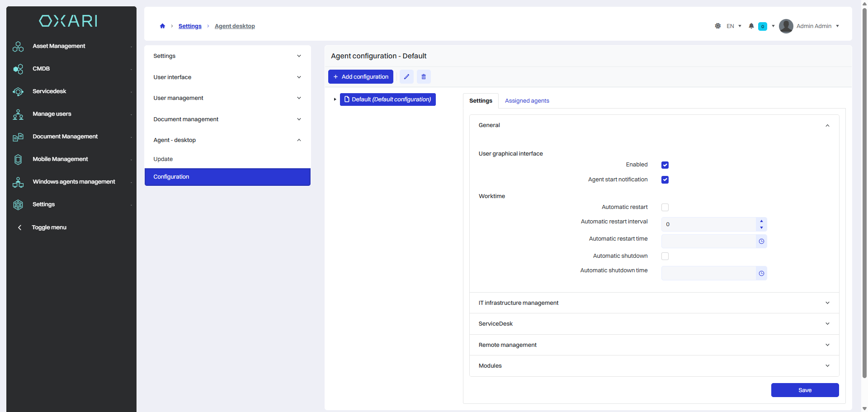The width and height of the screenshot is (868, 412).
Task: Toggle Agent start notification checkbox
Action: click(x=665, y=180)
